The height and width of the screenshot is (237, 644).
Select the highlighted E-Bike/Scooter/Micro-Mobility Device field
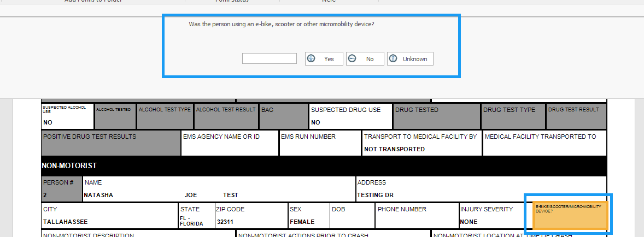click(570, 215)
